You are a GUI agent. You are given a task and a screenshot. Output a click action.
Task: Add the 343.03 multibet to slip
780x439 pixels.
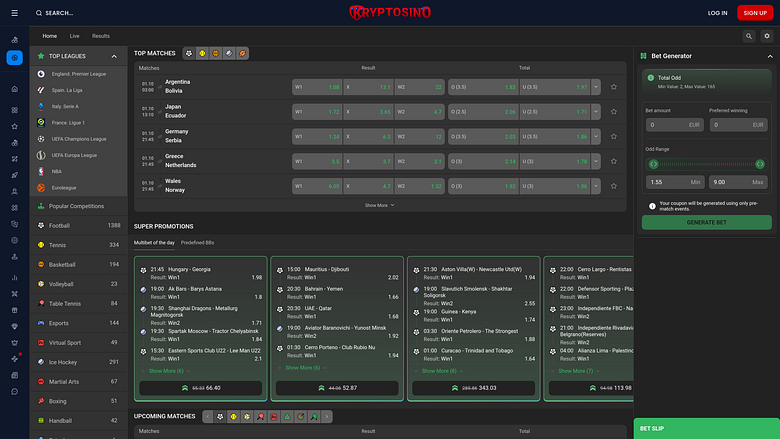click(x=474, y=388)
